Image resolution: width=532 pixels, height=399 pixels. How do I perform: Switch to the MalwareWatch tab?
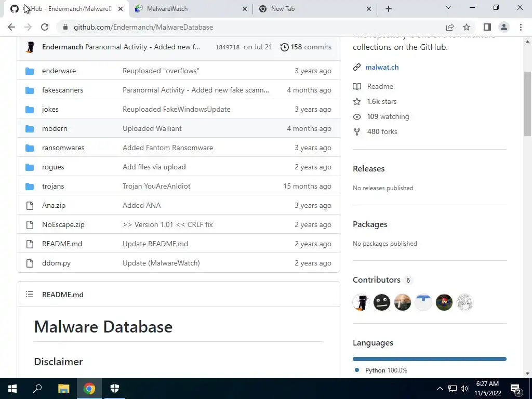191,9
